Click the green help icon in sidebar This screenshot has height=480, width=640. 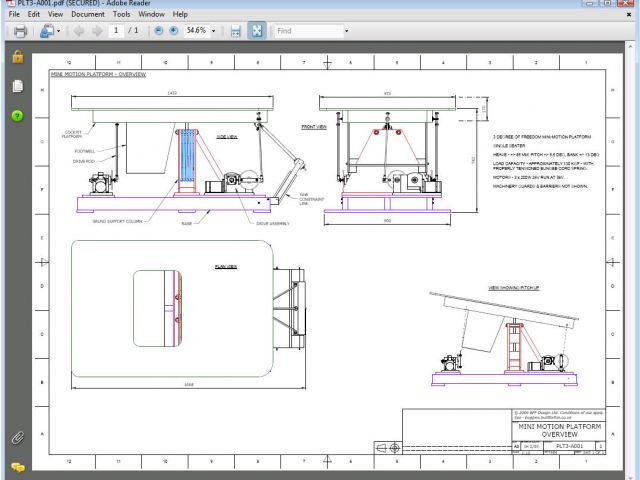click(17, 116)
